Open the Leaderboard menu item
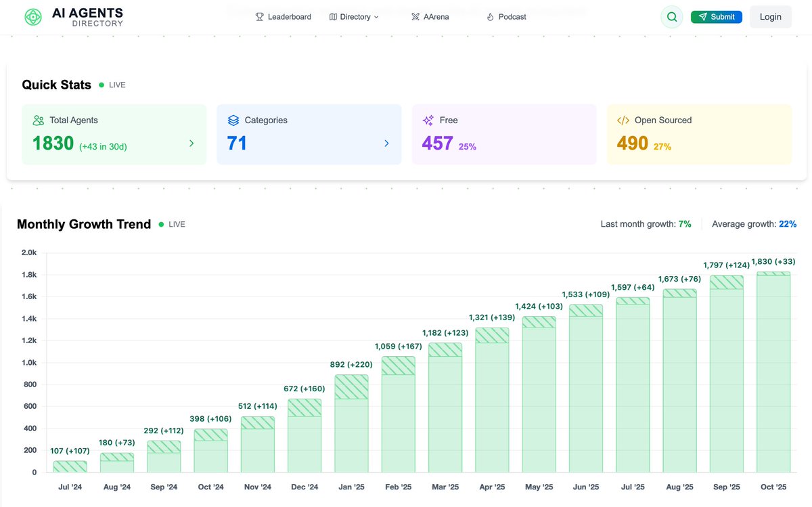812x507 pixels. 284,16
